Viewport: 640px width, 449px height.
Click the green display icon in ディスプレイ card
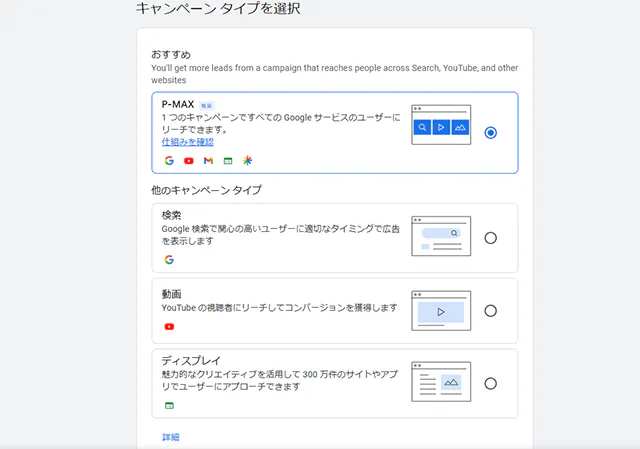pos(169,406)
